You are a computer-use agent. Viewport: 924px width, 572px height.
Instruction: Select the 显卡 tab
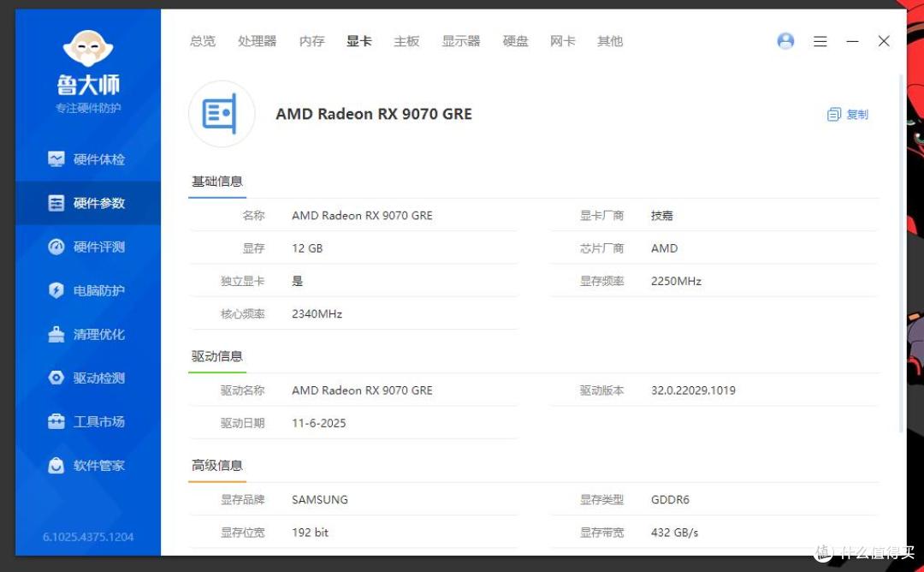358,41
